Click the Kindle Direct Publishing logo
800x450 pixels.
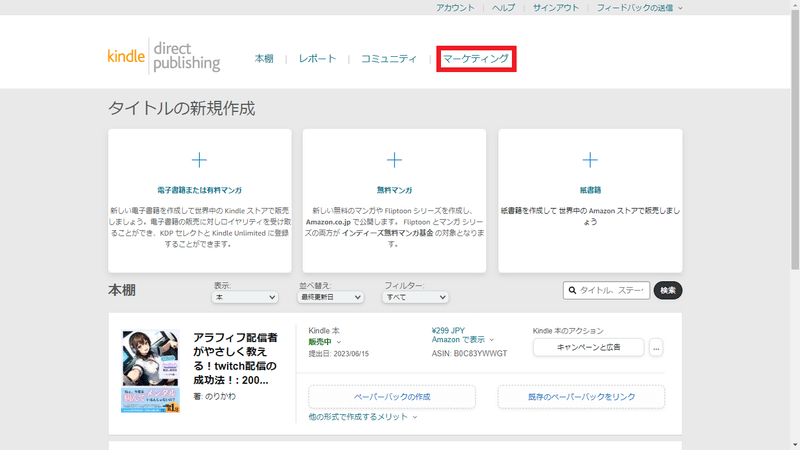click(x=164, y=56)
